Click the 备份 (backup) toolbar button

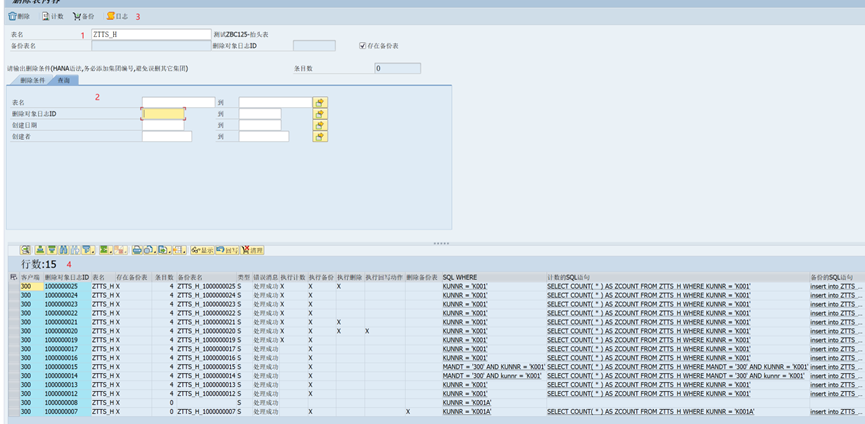pyautogui.click(x=83, y=17)
